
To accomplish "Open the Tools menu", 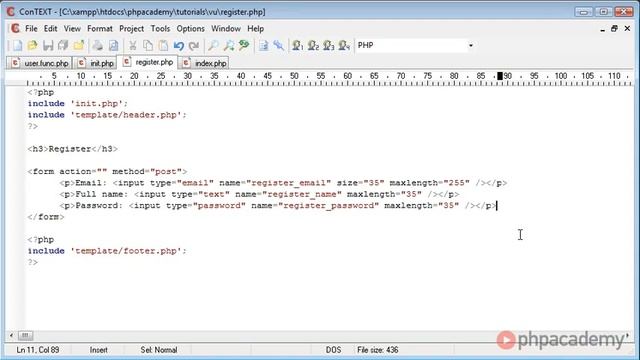I will pyautogui.click(x=160, y=29).
